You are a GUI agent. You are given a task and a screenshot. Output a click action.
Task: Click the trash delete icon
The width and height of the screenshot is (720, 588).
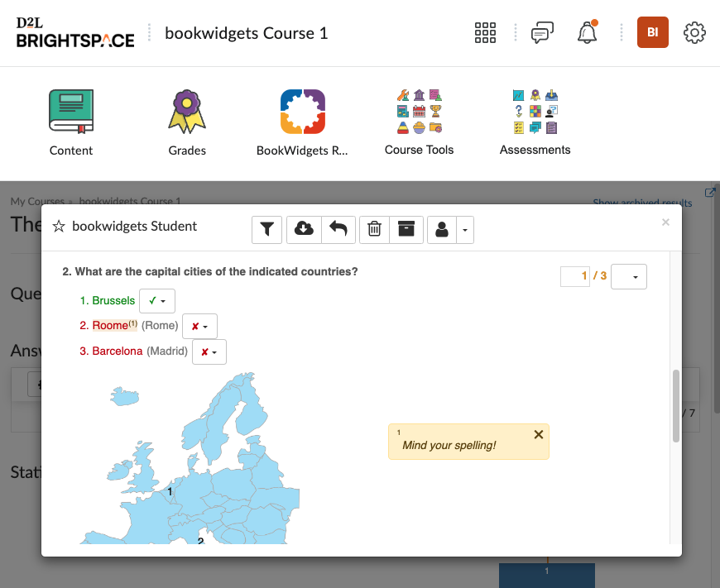pyautogui.click(x=374, y=230)
